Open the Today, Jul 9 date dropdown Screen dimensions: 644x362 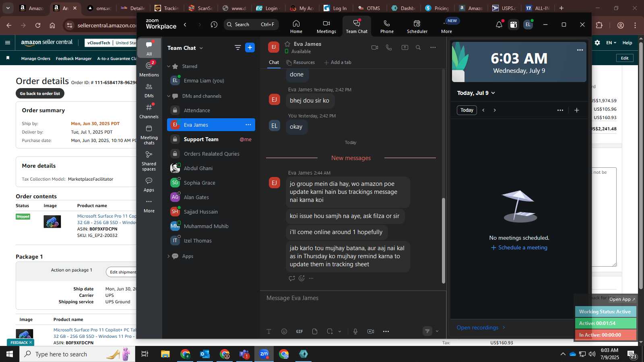(476, 93)
